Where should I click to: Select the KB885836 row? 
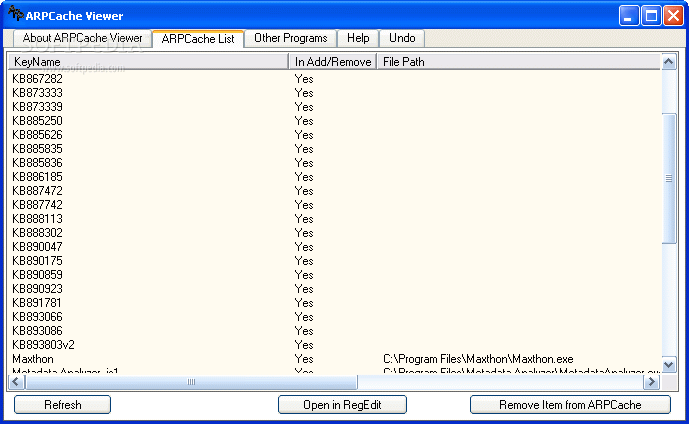(x=334, y=163)
